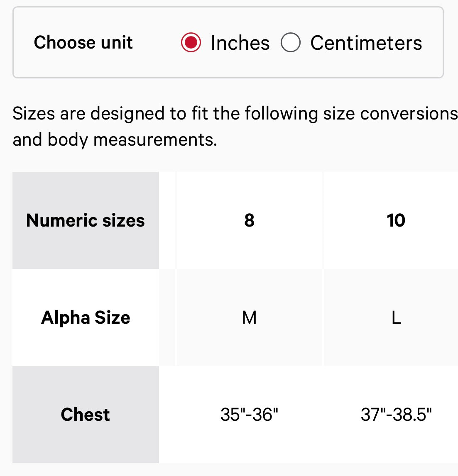Click the M alpha size cell
The height and width of the screenshot is (476, 458).
[x=250, y=317]
